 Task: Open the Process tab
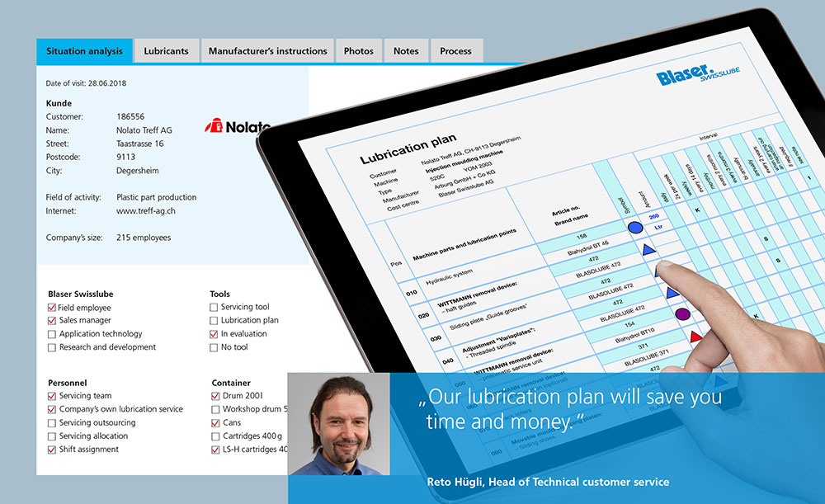[455, 51]
